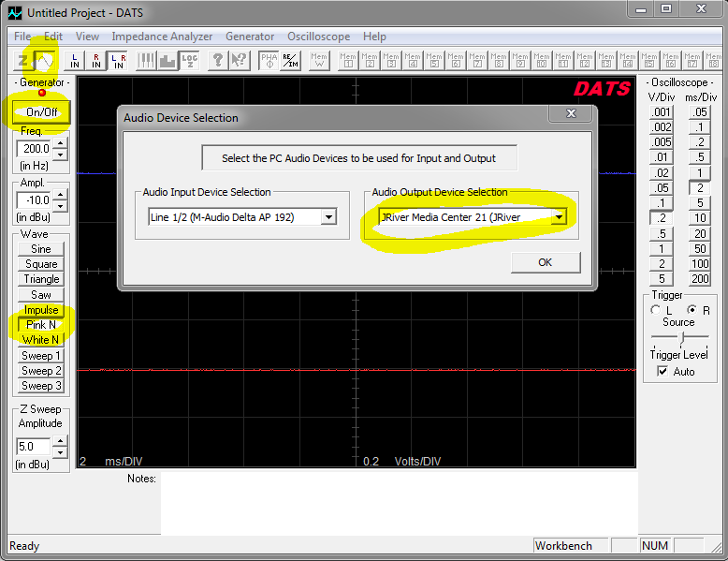Set V/Div to .2
This screenshot has height=561, width=728.
pos(662,218)
